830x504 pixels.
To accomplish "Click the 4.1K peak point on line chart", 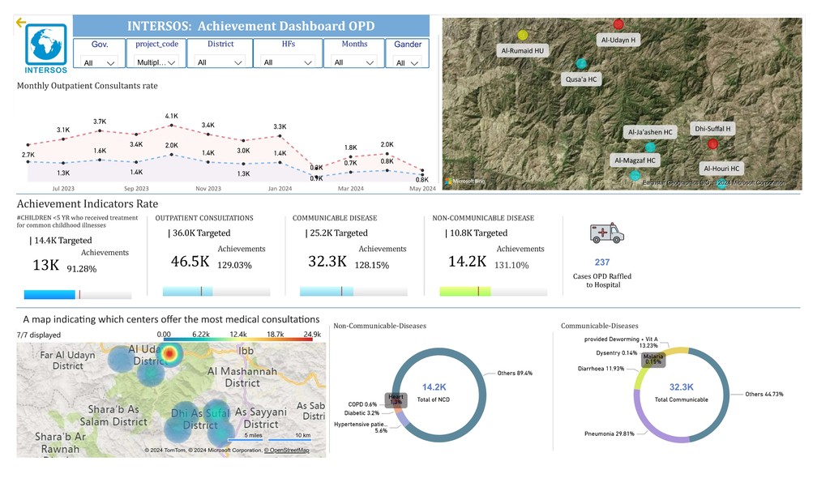I will [x=171, y=126].
